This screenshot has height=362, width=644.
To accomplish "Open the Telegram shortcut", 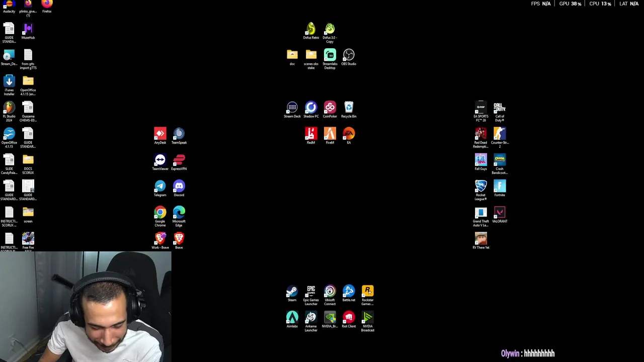I will pos(160,188).
